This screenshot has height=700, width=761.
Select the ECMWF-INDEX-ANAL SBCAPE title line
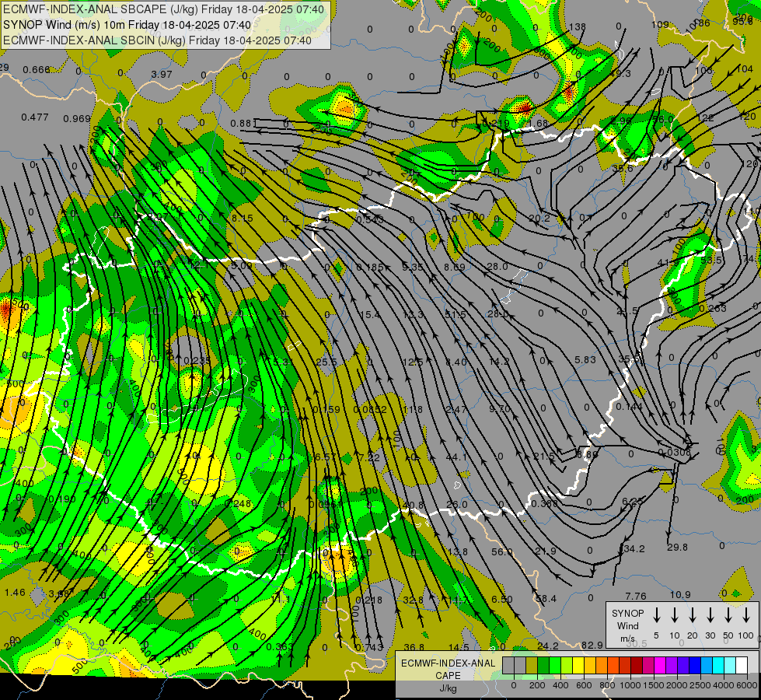click(x=163, y=9)
